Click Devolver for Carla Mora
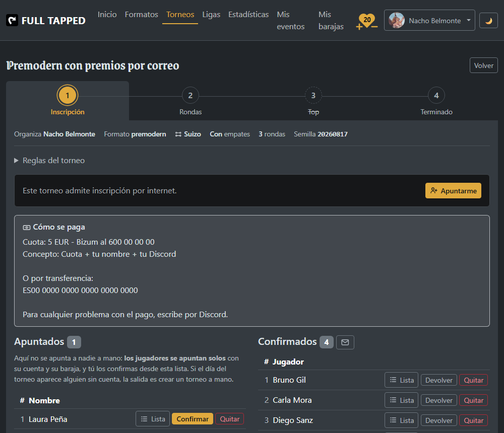 439,400
